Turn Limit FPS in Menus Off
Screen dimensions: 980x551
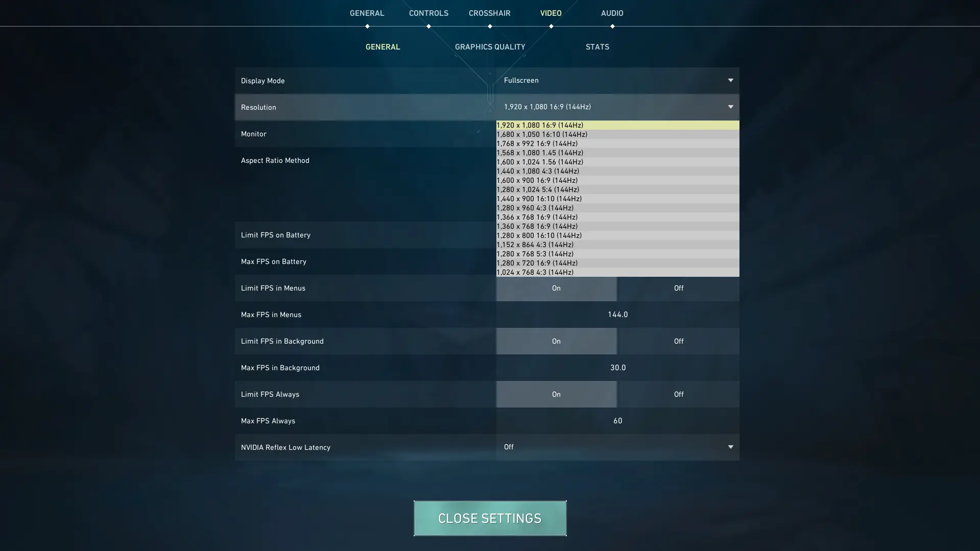pyautogui.click(x=678, y=288)
